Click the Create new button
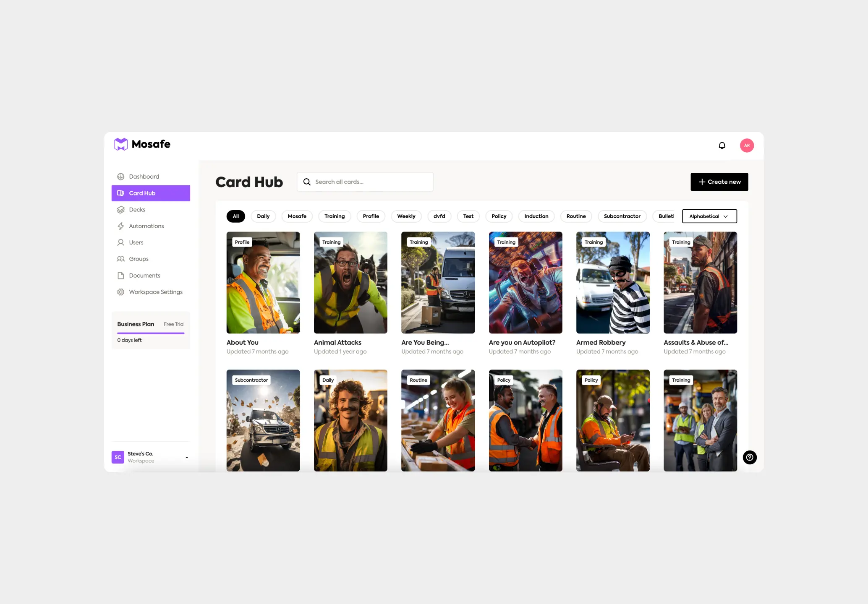 click(x=719, y=182)
